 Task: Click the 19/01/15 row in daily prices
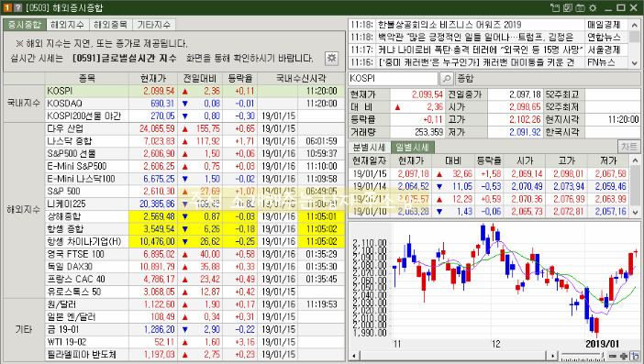pos(489,173)
